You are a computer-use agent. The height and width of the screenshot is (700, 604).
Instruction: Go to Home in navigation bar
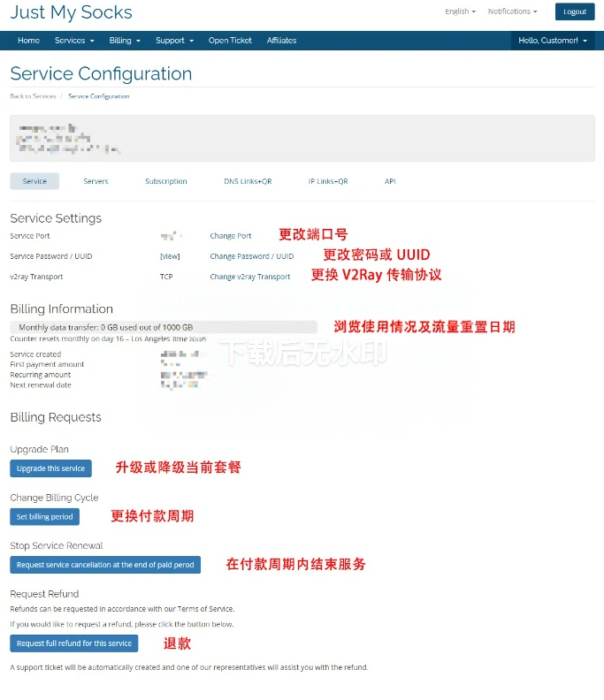(28, 41)
